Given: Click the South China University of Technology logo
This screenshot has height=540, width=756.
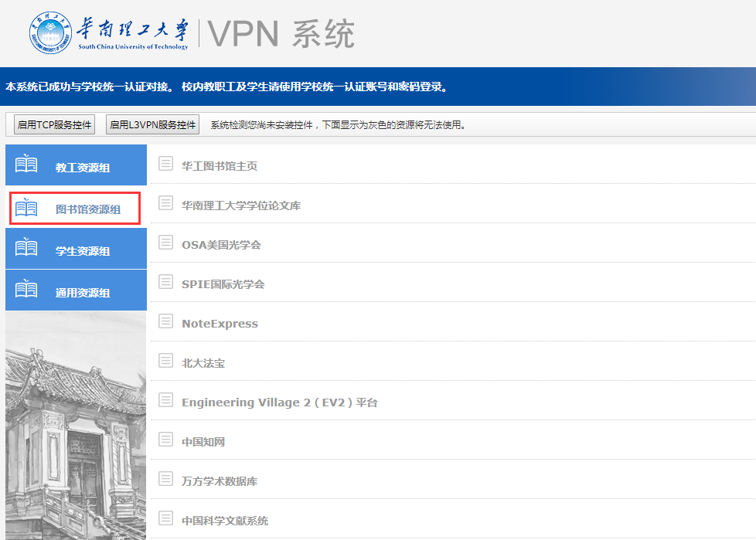Looking at the screenshot, I should click(108, 32).
